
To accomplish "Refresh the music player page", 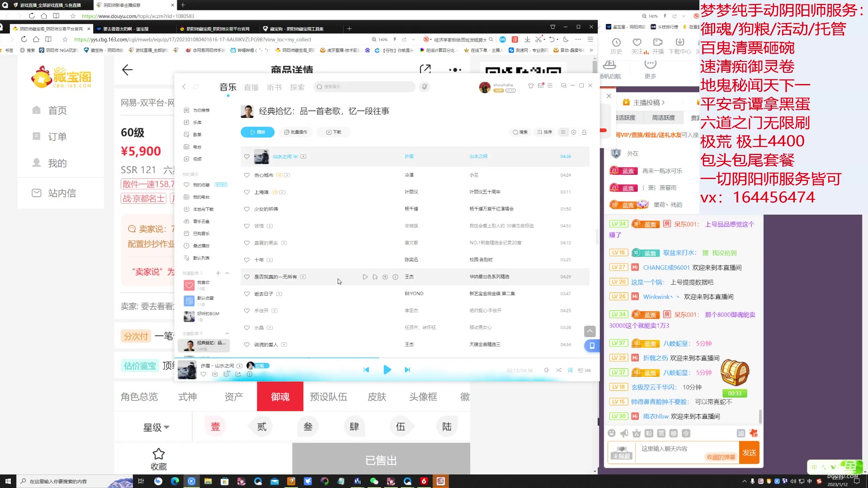I will 196,87.
